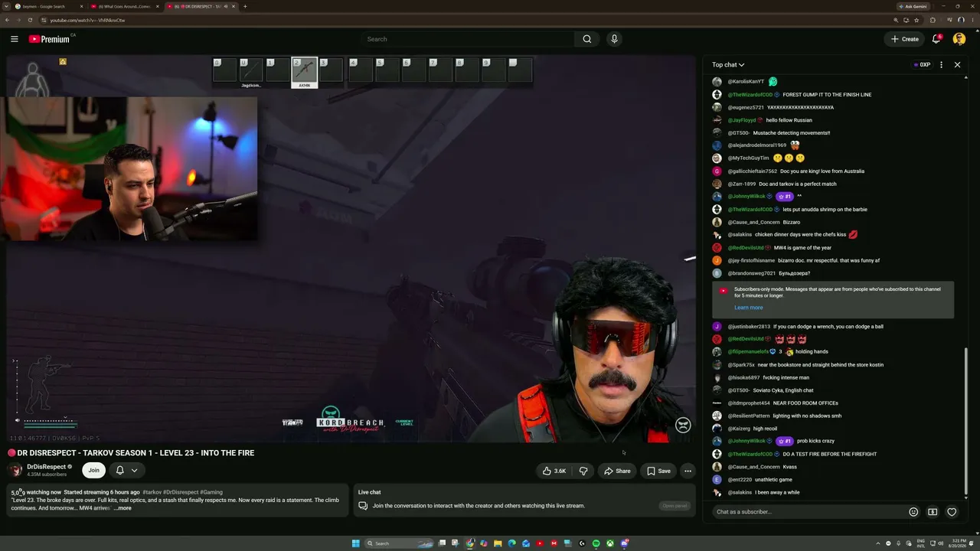Open more actions below the video
This screenshot has height=551, width=980.
(x=688, y=471)
